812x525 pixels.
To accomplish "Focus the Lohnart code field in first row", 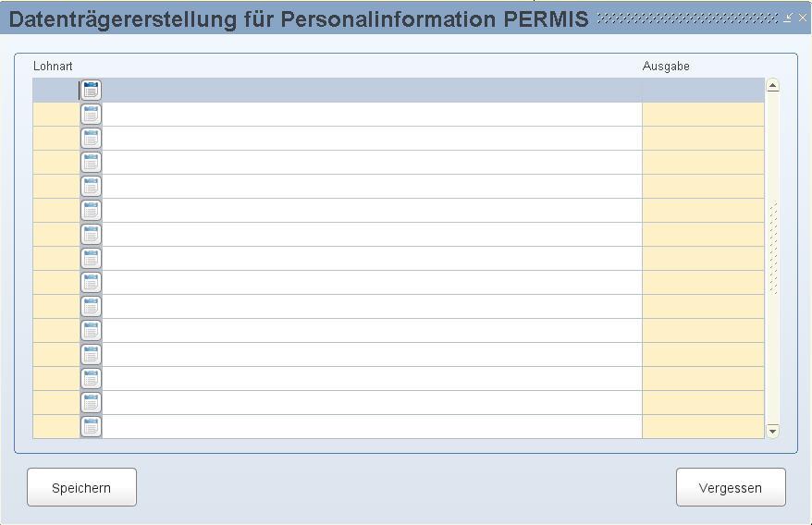I will tap(55, 90).
